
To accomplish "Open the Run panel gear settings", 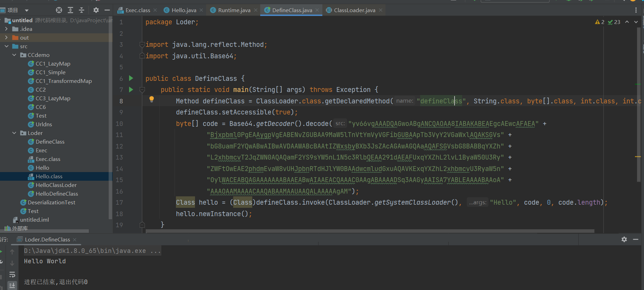I will (x=624, y=239).
